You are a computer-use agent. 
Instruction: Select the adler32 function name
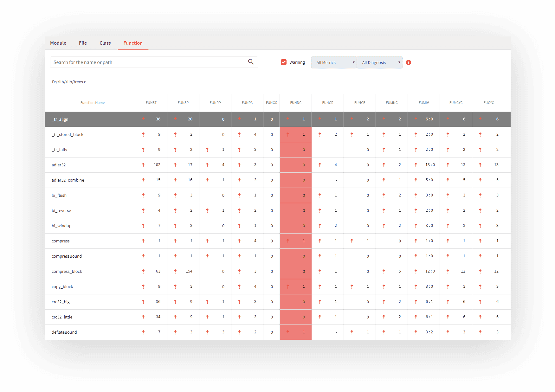[59, 165]
